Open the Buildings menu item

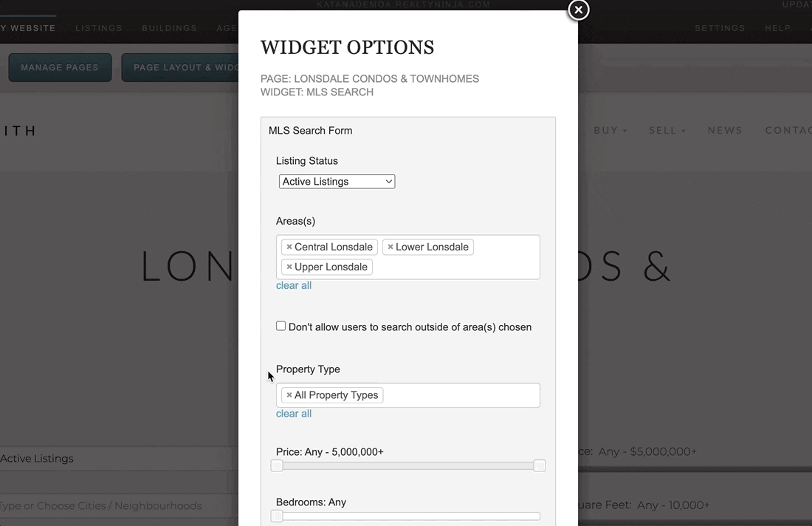[x=170, y=28]
